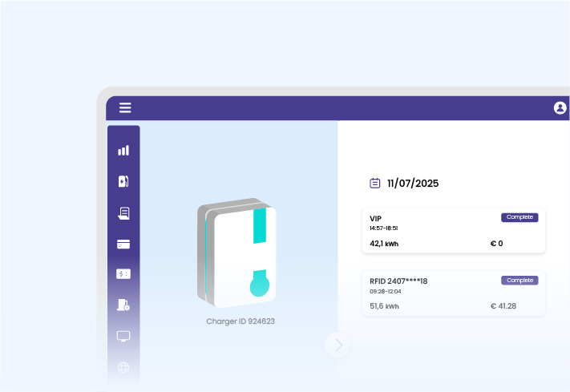Click the calendar icon beside 11/07/2025
Viewport: 570px width, 392px height.
(375, 183)
